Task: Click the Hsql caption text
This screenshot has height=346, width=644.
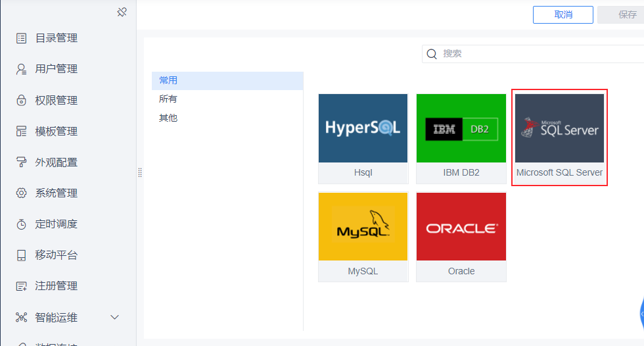Action: tap(363, 172)
